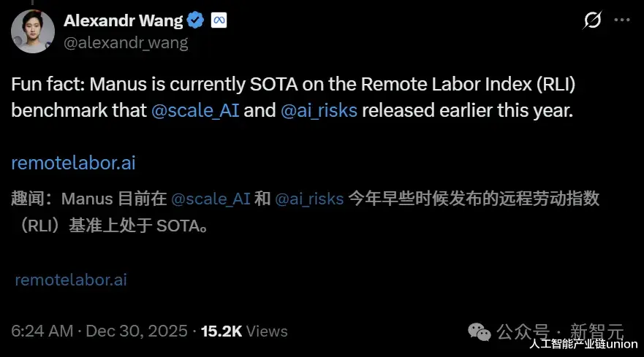Viewport: 644px width, 357px height.
Task: Open the Grok icon at top right
Action: (593, 20)
